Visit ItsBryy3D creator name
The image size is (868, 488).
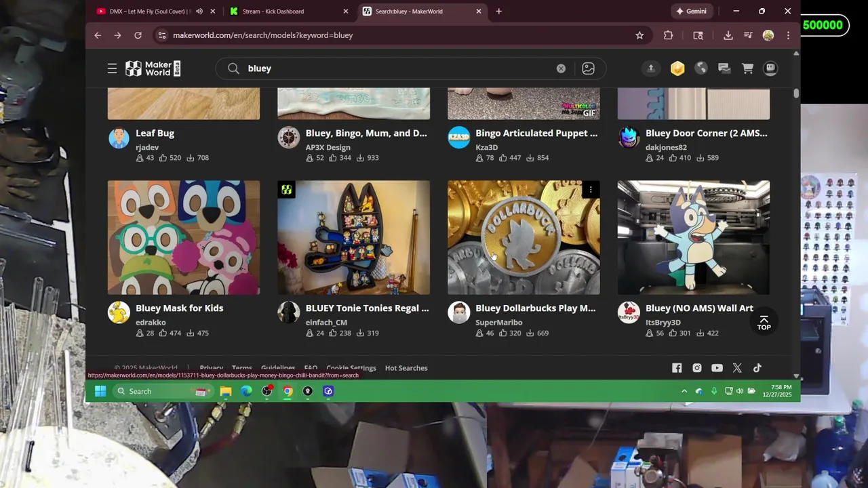coord(663,323)
